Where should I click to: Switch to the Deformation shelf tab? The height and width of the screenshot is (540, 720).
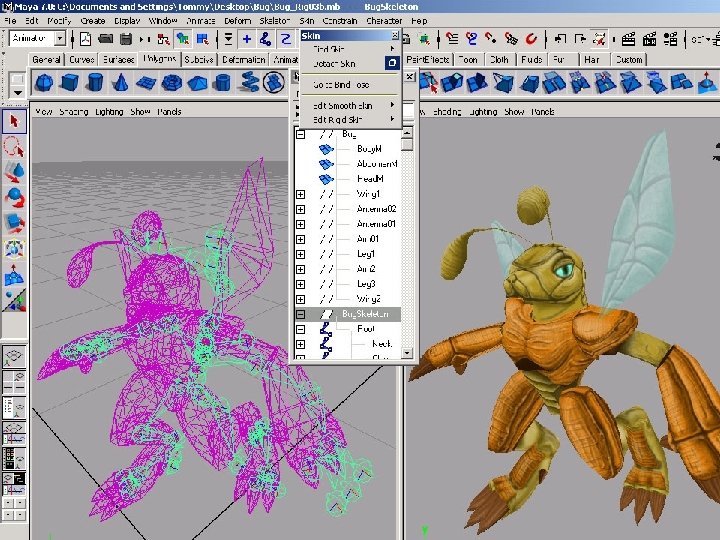[243, 59]
